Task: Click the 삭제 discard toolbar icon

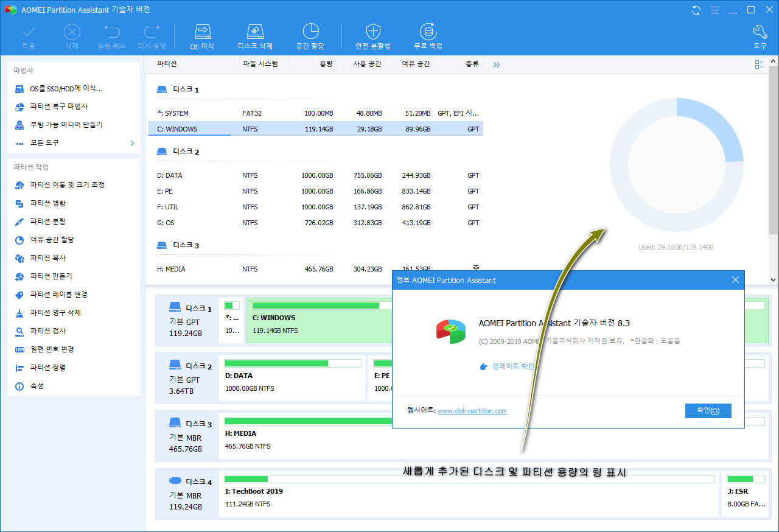Action: tap(72, 37)
